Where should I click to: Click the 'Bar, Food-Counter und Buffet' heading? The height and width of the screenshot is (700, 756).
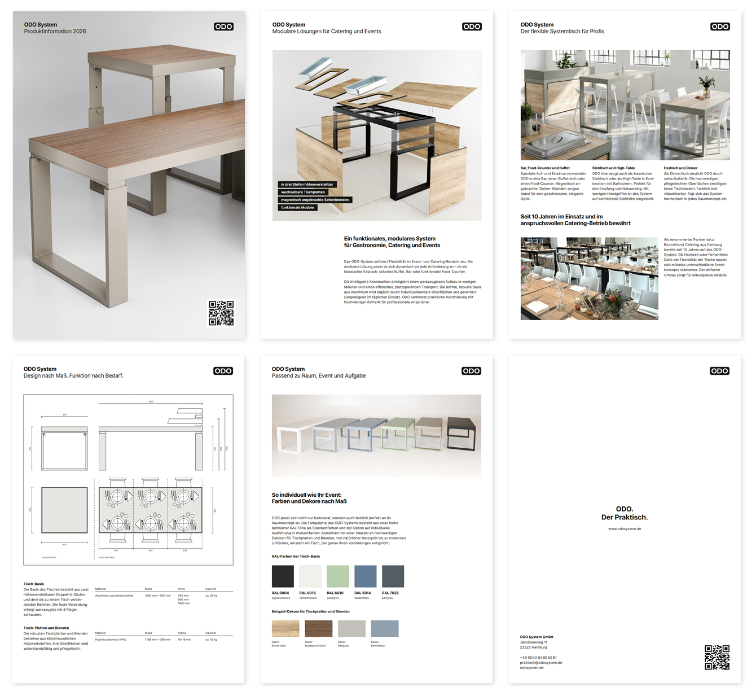coord(545,168)
